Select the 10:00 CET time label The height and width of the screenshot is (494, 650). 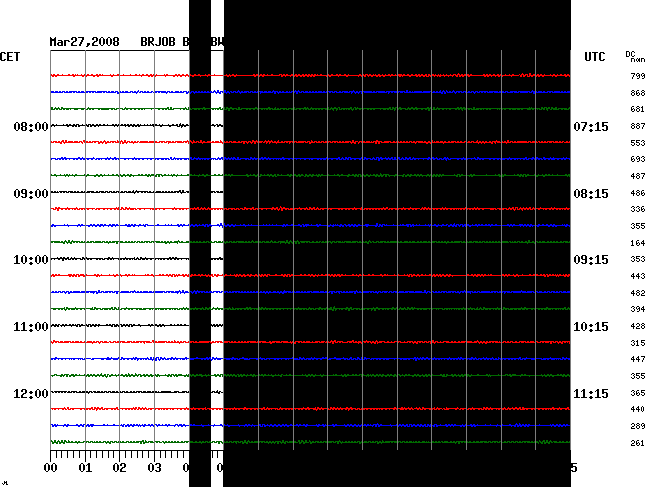tap(31, 260)
